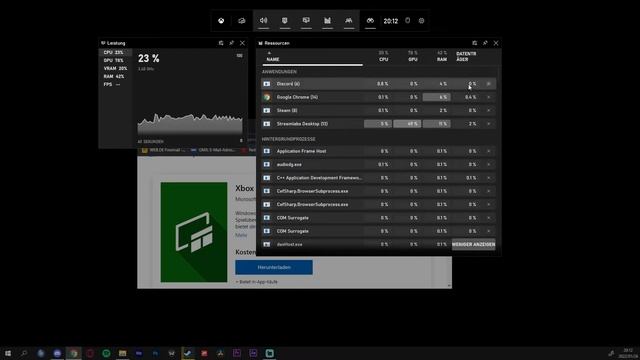The height and width of the screenshot is (360, 640).
Task: End Steam using its row X
Action: 489,110
